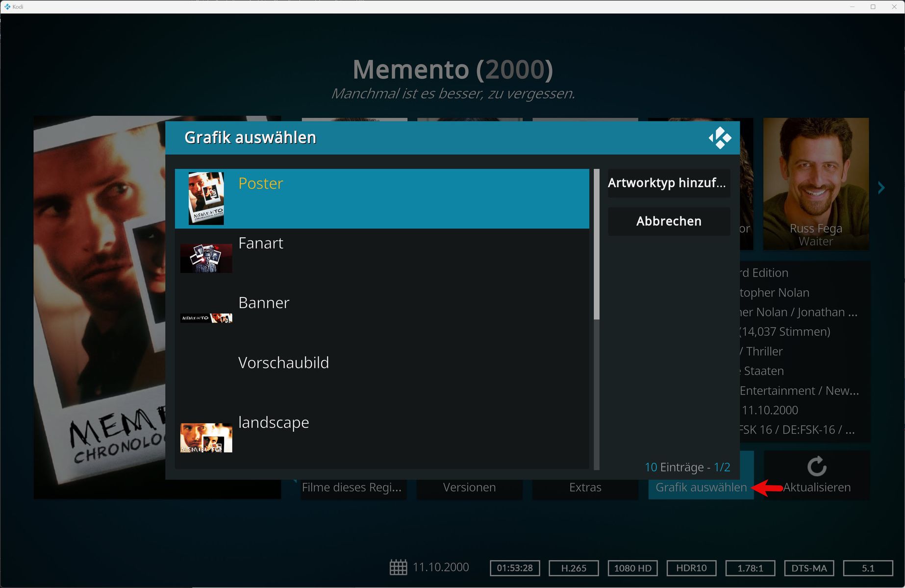Click the 5.1 channels badge
The image size is (905, 588).
coord(868,568)
